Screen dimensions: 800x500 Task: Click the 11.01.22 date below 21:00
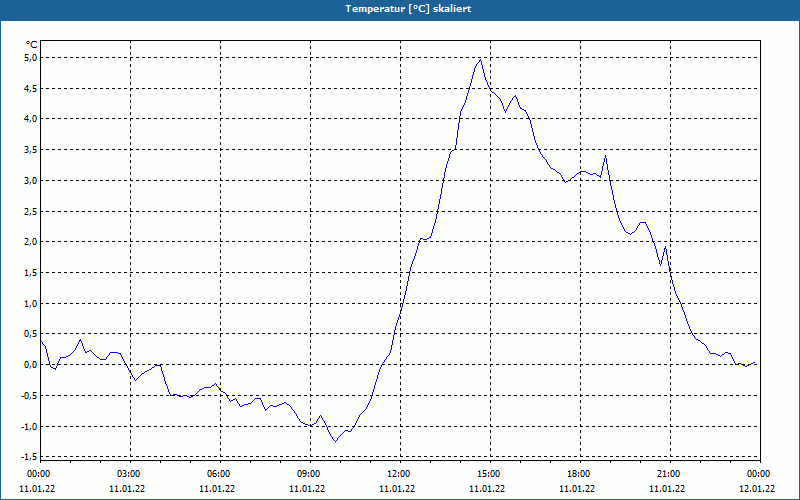point(667,489)
